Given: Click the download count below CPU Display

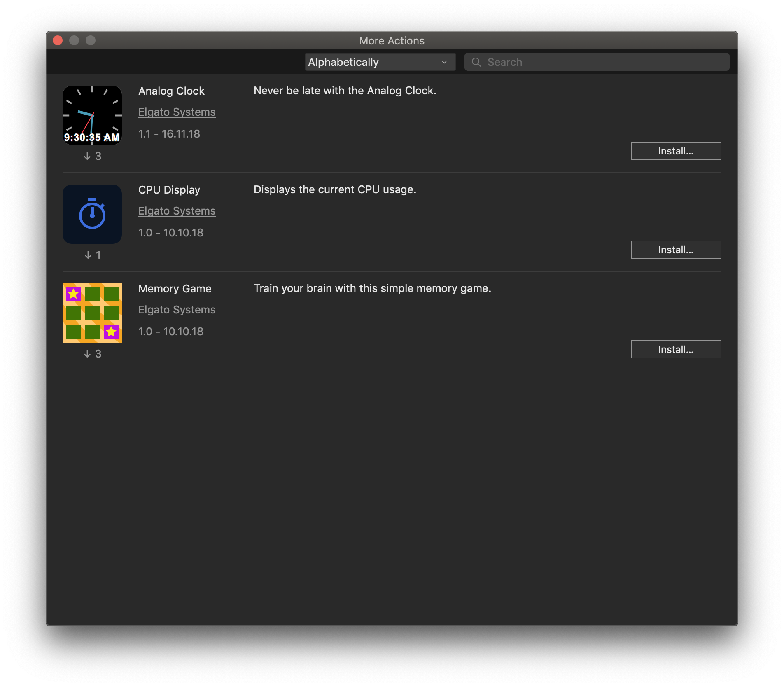Looking at the screenshot, I should (93, 255).
